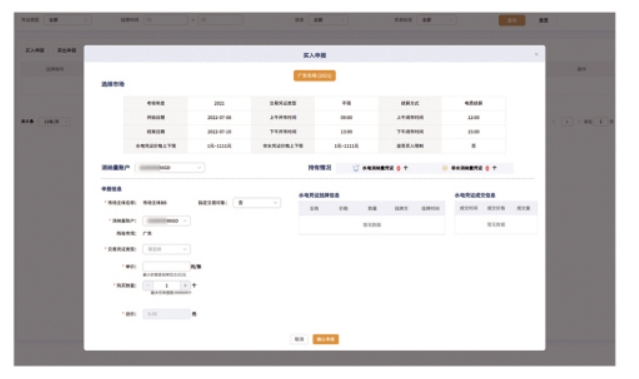Open the 指定交易对象 dropdown showing 否
Image resolution: width=639 pixels, height=379 pixels.
tap(257, 203)
